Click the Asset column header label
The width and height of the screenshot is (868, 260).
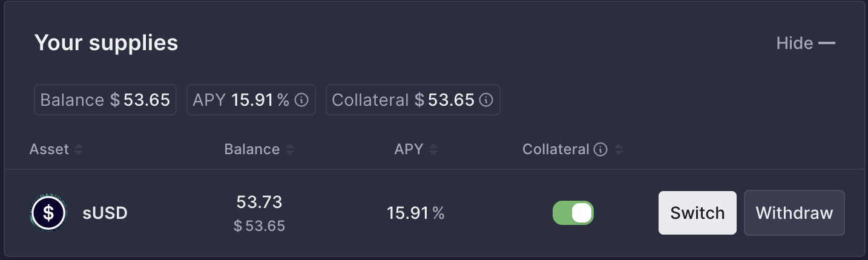(49, 149)
